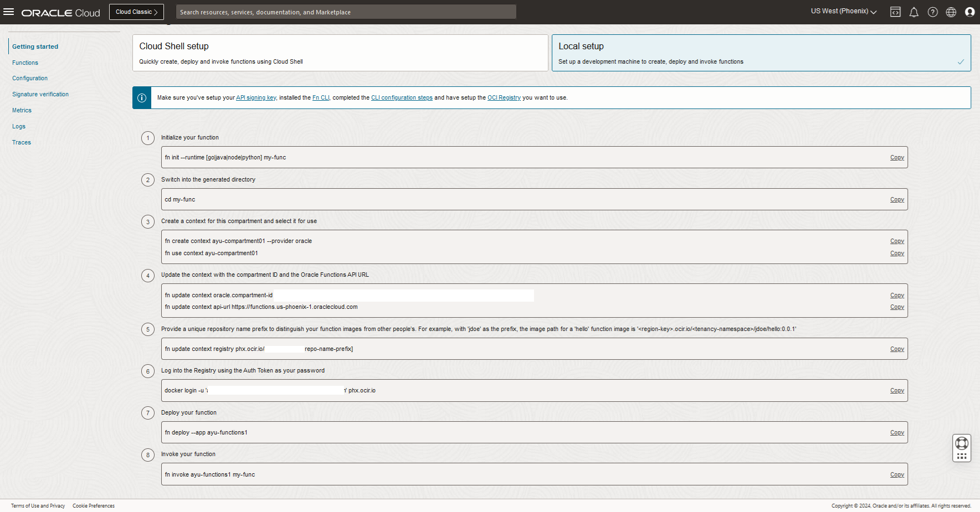Open the language globe menu
Image resolution: width=980 pixels, height=512 pixels.
click(x=951, y=12)
